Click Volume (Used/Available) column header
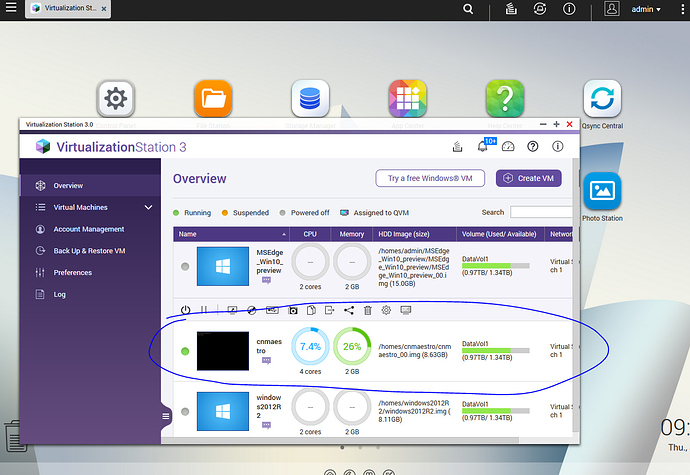Image resolution: width=690 pixels, height=475 pixels. click(500, 234)
